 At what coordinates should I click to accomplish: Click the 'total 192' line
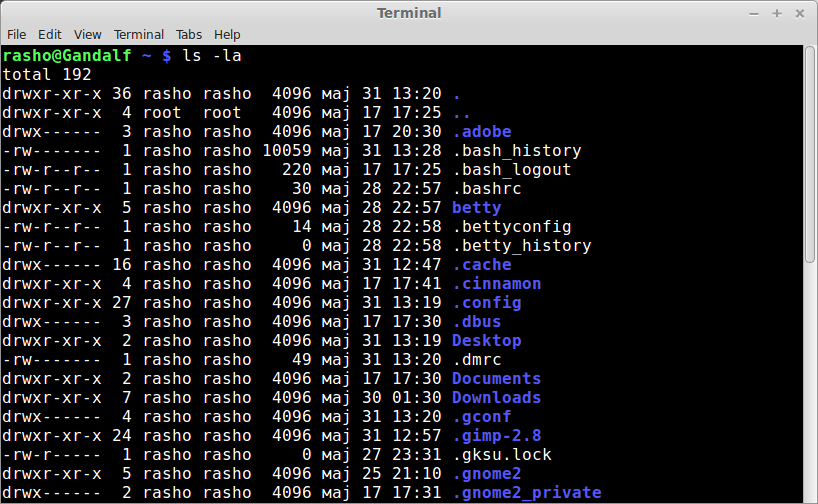pos(47,75)
